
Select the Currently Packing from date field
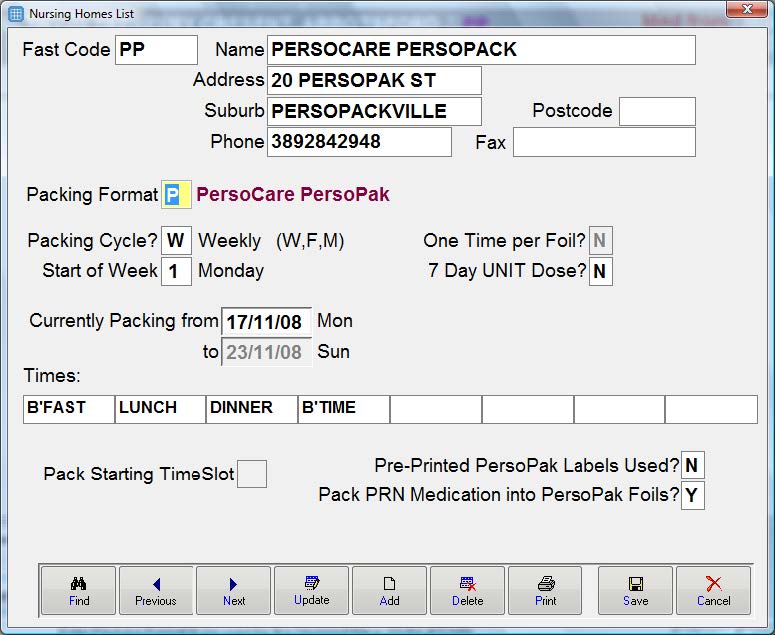(x=266, y=322)
